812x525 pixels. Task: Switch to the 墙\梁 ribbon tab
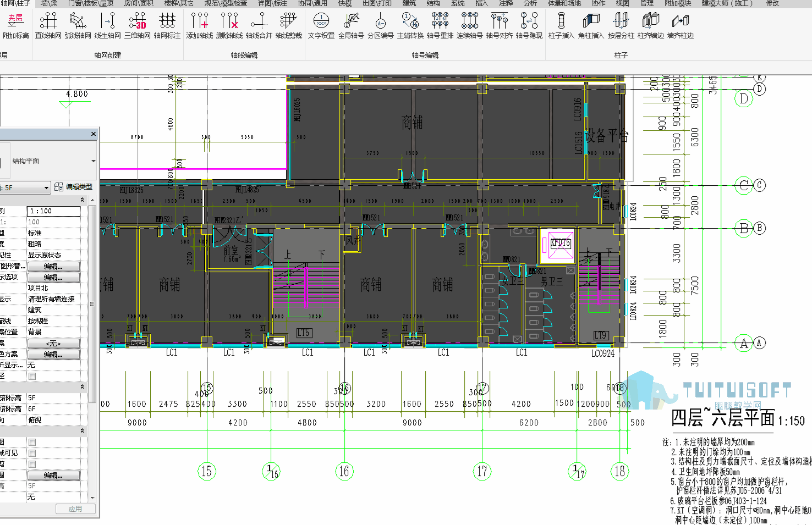[48, 3]
